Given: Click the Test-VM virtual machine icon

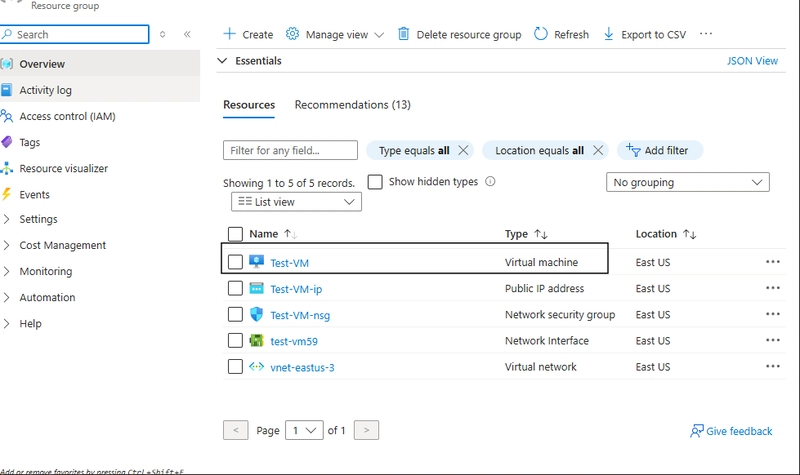Looking at the screenshot, I should click(256, 262).
